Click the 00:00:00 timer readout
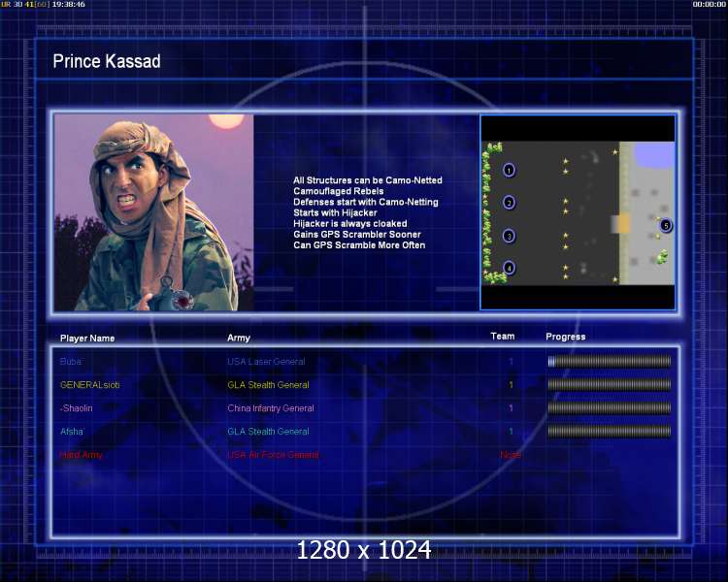Viewport: 728px width, 582px height. tap(709, 4)
